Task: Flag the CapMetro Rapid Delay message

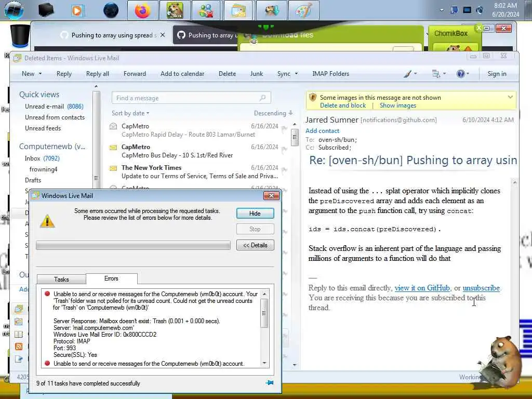Action: 284,128
